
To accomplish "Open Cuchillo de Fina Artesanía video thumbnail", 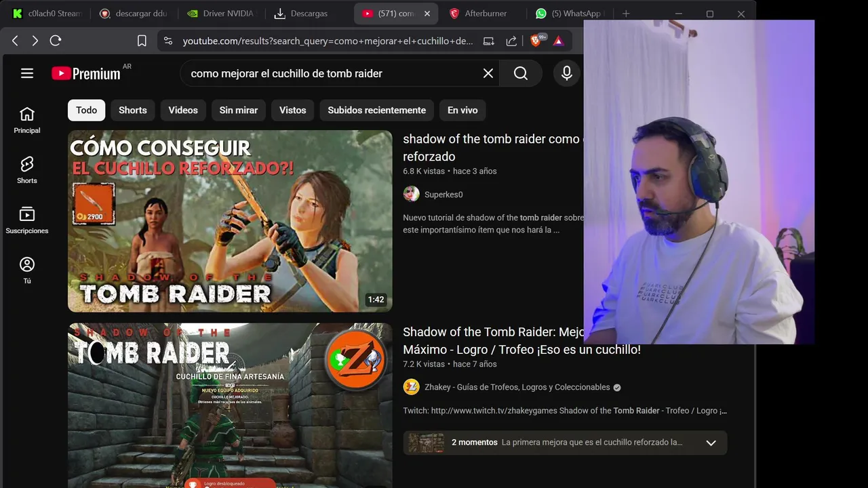I will [x=230, y=405].
